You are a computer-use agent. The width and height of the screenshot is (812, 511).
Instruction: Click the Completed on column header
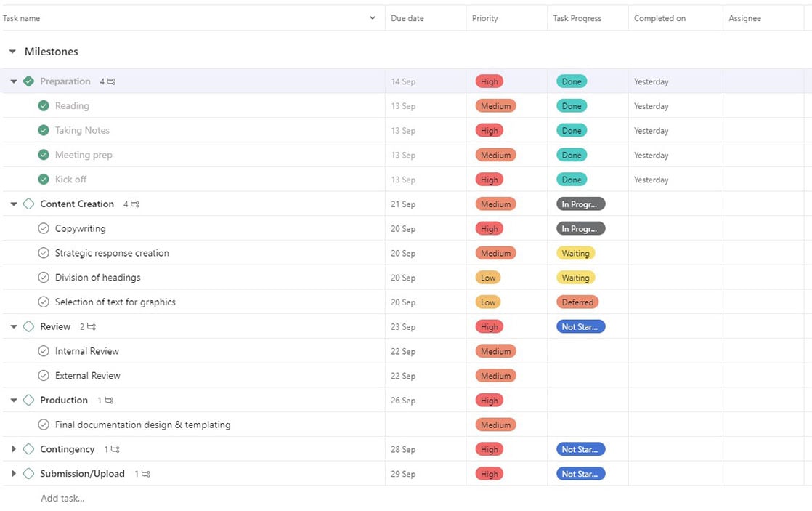659,18
